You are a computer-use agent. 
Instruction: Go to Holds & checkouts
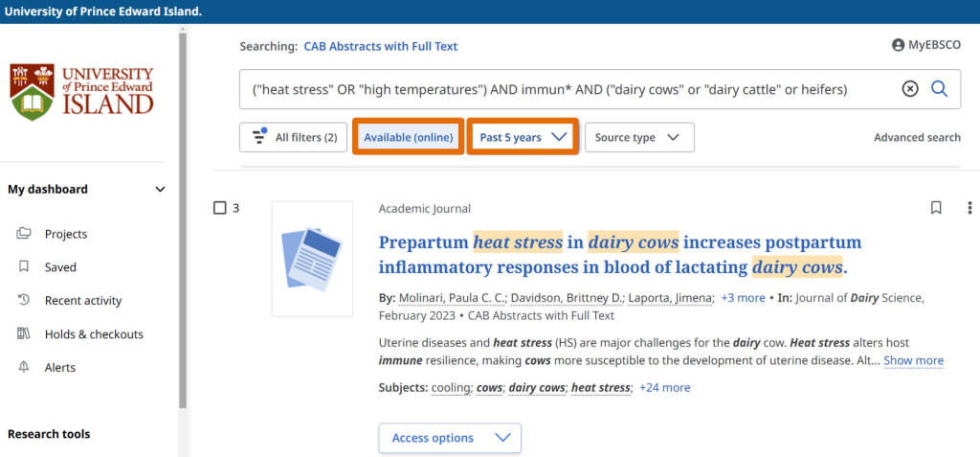(x=93, y=334)
